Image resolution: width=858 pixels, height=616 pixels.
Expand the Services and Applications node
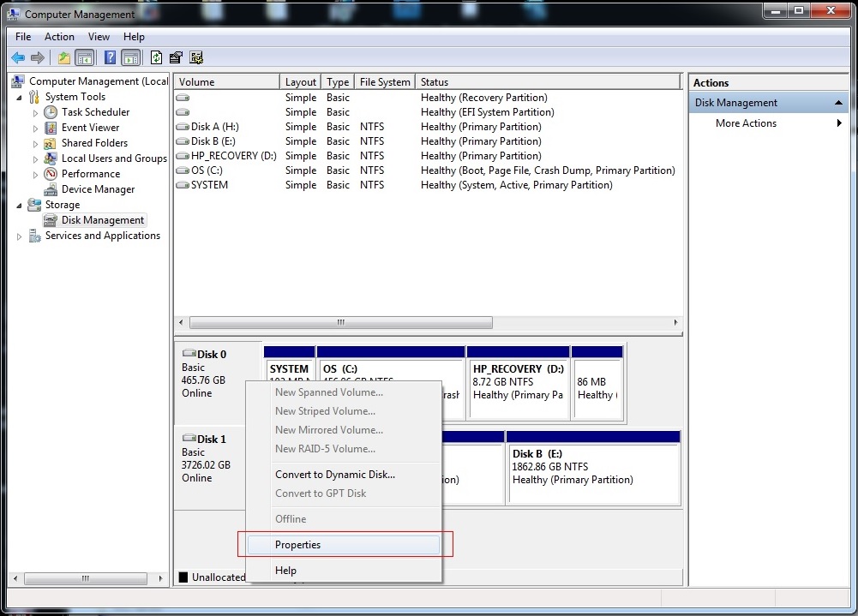[19, 236]
